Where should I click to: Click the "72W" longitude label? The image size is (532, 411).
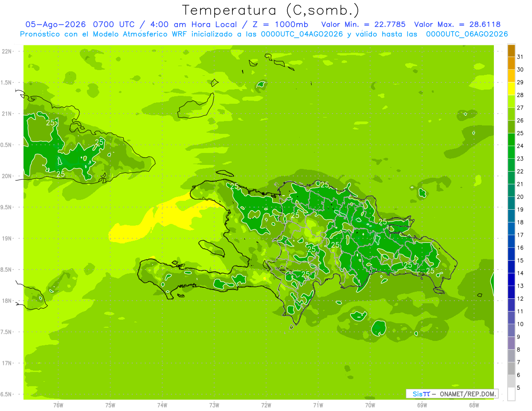[266, 405]
